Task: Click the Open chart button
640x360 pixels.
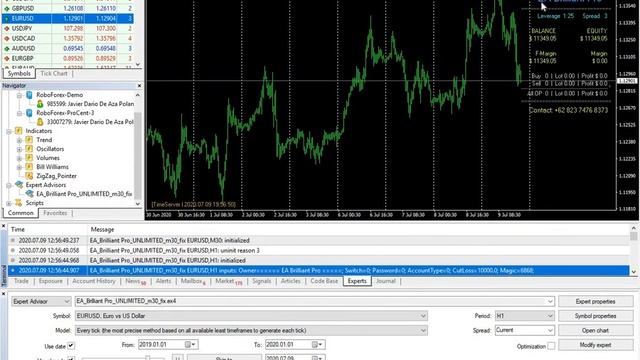Action: coord(595,331)
